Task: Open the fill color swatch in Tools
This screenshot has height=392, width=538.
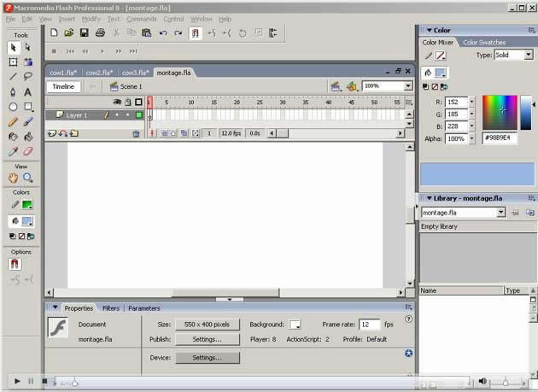Action: [x=27, y=221]
